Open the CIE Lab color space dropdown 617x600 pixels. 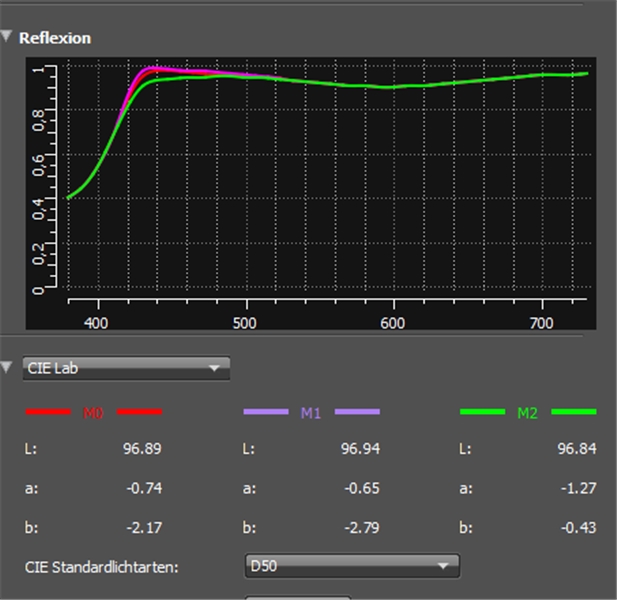coord(126,368)
